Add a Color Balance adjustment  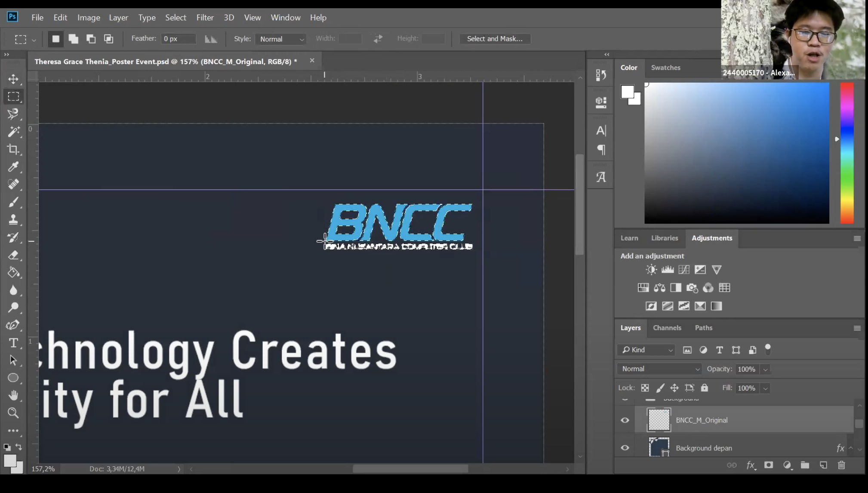tap(659, 287)
